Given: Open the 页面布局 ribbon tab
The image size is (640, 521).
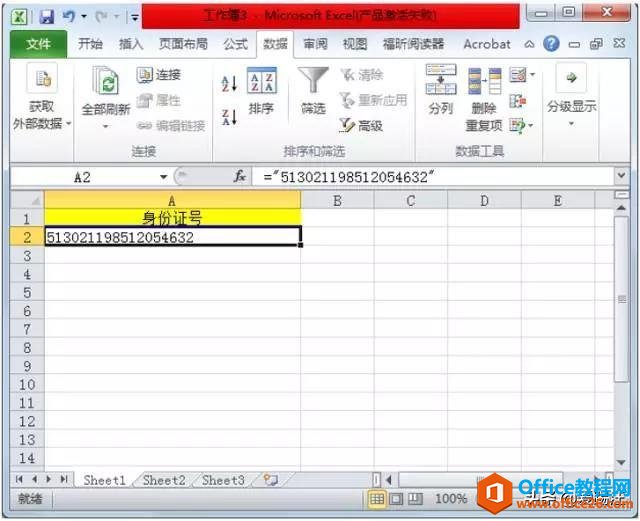Looking at the screenshot, I should (183, 44).
